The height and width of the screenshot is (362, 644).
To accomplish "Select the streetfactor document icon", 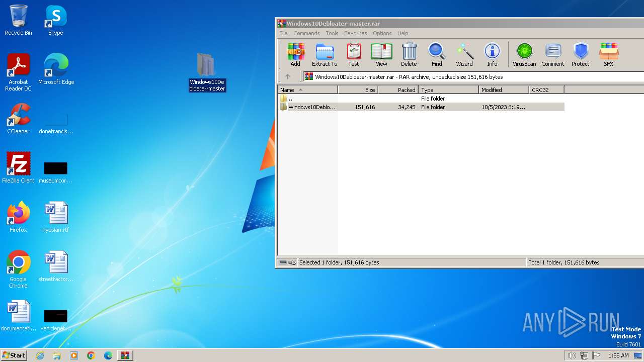I will pyautogui.click(x=56, y=266).
